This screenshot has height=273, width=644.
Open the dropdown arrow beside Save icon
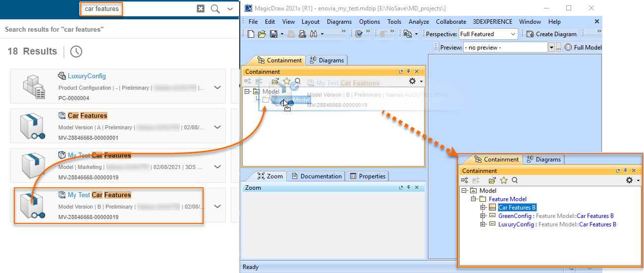pyautogui.click(x=282, y=34)
